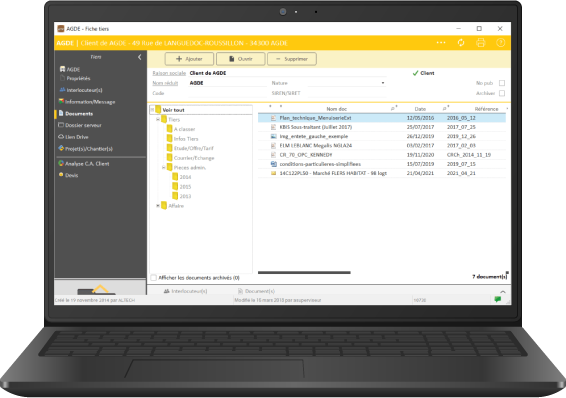The width and height of the screenshot is (566, 398).
Task: Open the Nature dropdown arrow
Action: (383, 83)
